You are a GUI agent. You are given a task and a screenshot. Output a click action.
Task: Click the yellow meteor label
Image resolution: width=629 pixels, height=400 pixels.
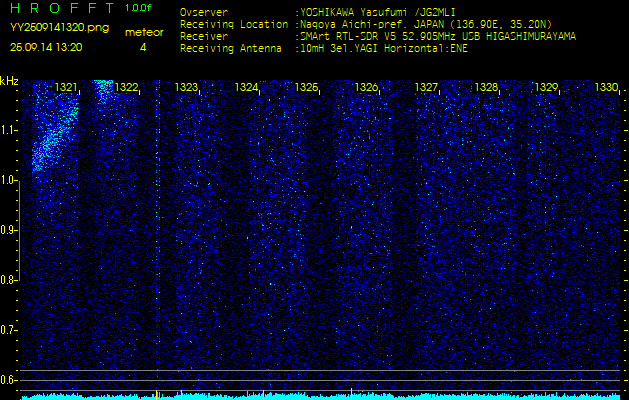point(143,32)
